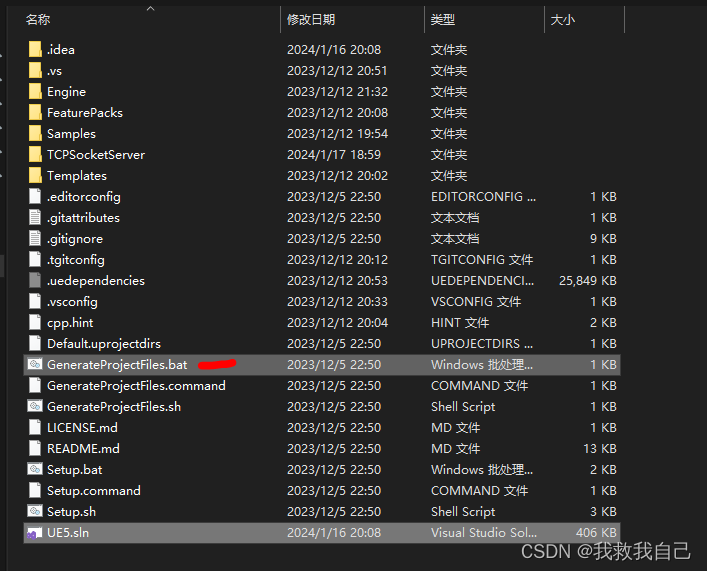This screenshot has width=707, height=571.
Task: Click the .tgitconfig file icon
Action: click(x=35, y=259)
